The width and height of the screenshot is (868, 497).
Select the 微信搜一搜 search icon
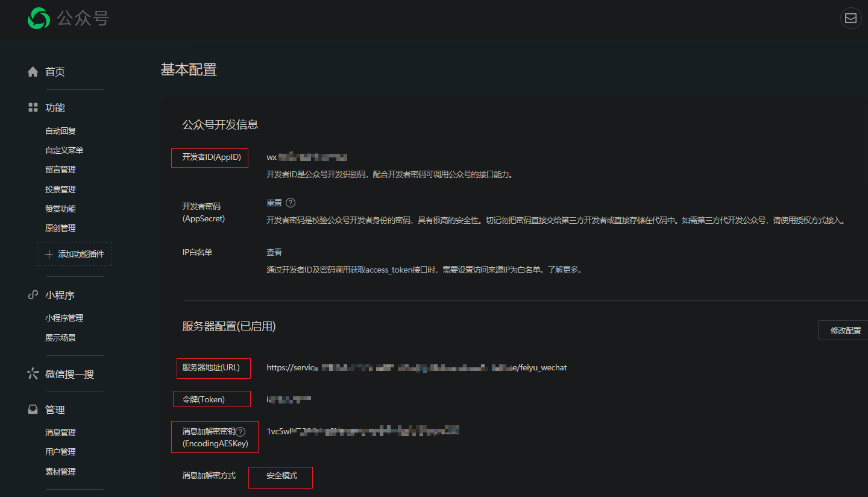pyautogui.click(x=33, y=373)
